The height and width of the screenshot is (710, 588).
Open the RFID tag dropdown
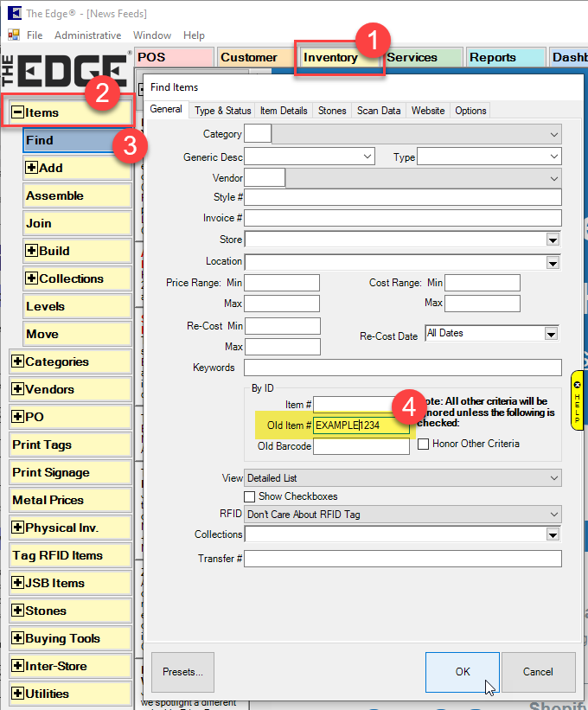pyautogui.click(x=553, y=515)
